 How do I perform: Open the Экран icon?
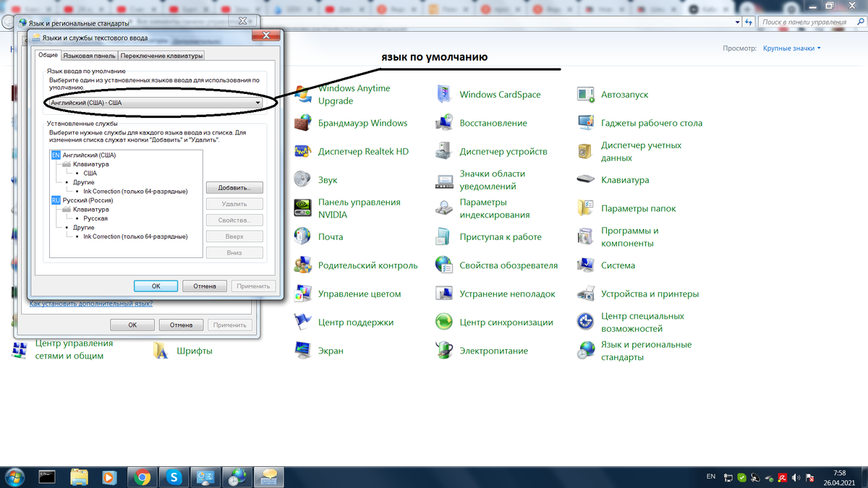click(x=304, y=351)
